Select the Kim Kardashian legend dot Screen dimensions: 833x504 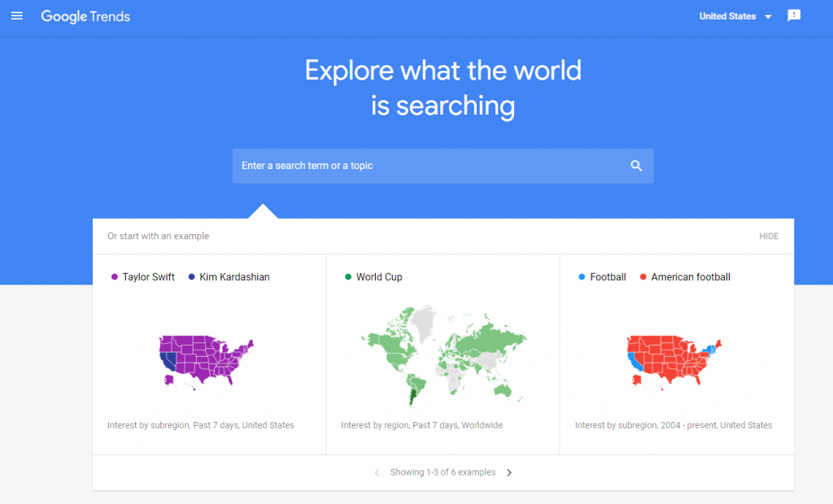click(190, 276)
